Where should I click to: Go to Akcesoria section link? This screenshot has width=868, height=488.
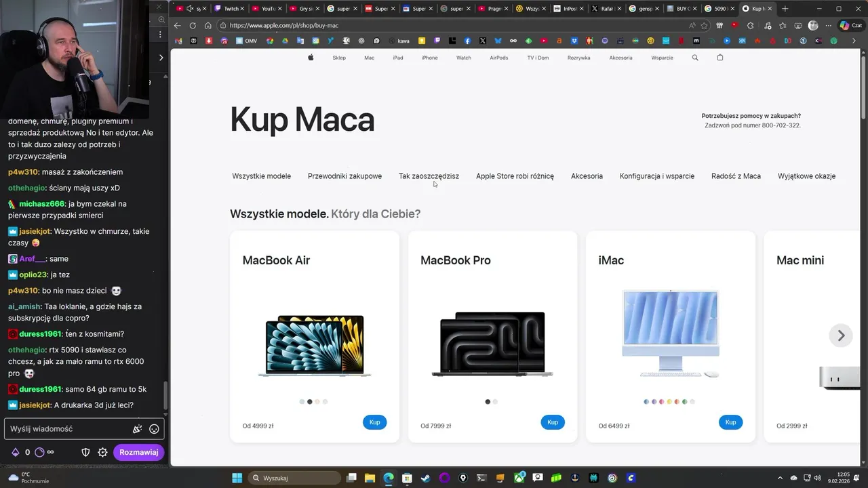coord(587,176)
